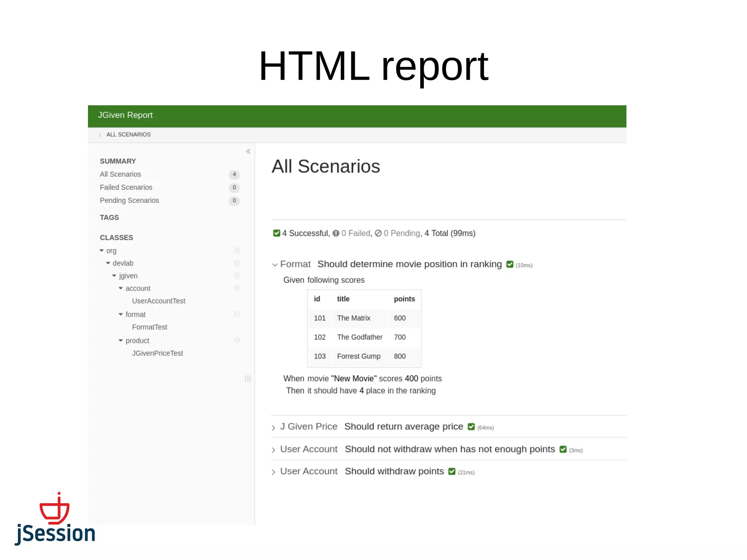Click the id column header

317,299
